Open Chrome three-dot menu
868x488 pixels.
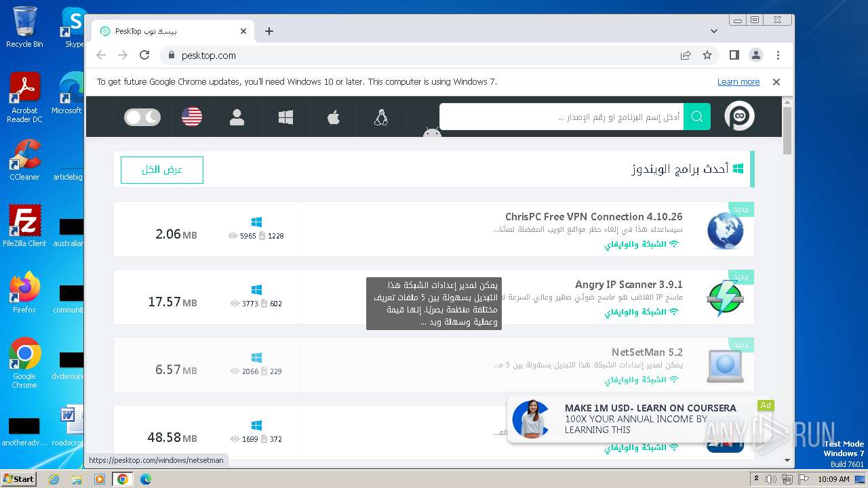[x=778, y=56]
